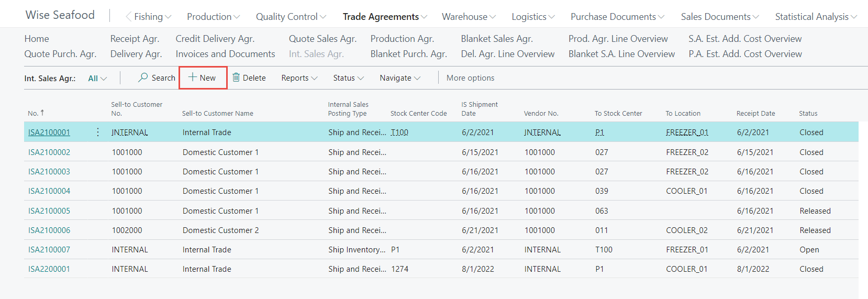
Task: Open the All view filter dropdown
Action: point(97,79)
